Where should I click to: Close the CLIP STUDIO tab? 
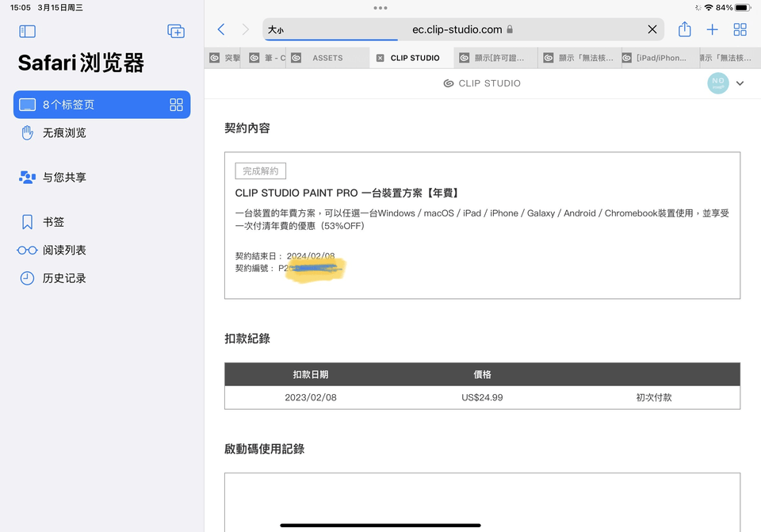(380, 58)
